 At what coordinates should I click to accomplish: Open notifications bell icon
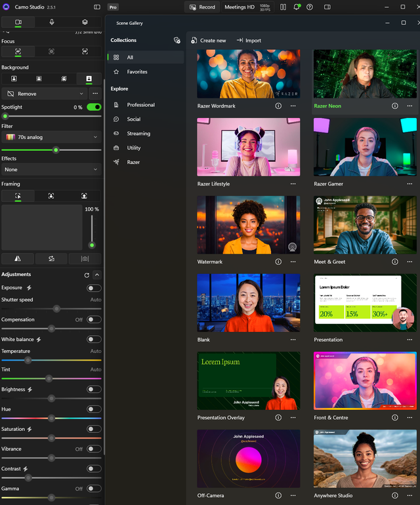pos(297,7)
